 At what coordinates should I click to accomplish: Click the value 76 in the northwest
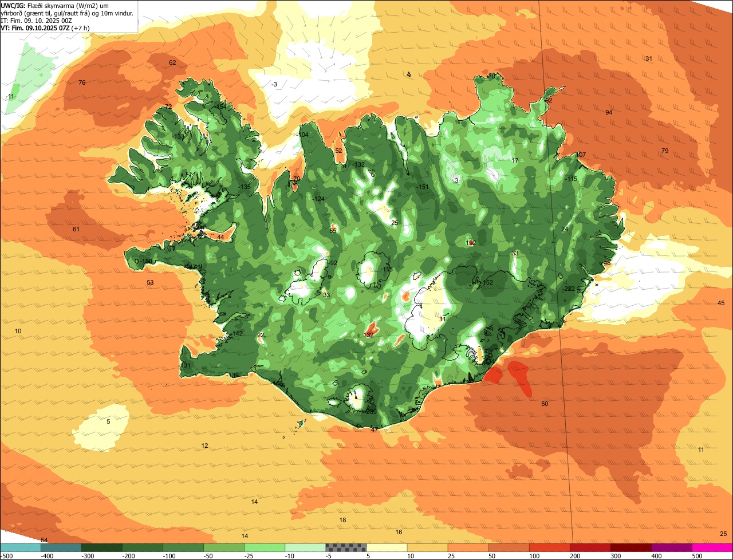(82, 82)
